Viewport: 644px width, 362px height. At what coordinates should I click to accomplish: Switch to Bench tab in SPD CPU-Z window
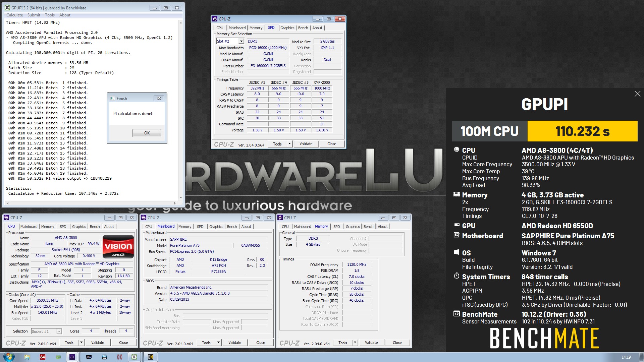pyautogui.click(x=303, y=28)
